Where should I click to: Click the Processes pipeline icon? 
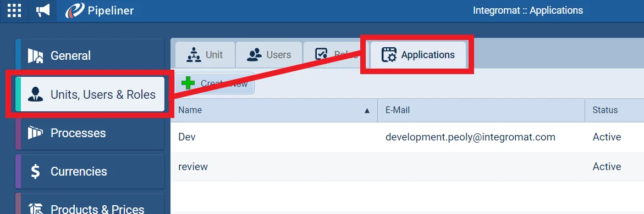35,132
